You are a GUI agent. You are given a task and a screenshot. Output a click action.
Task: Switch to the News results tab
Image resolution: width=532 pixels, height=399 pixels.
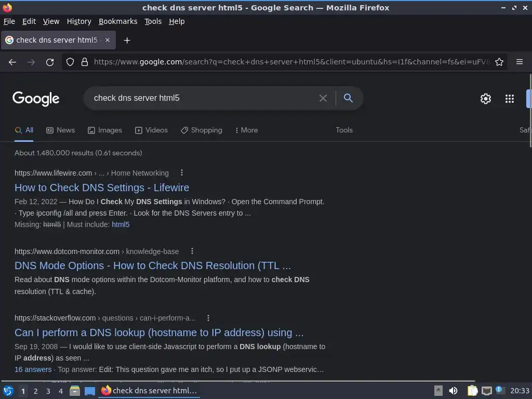[x=61, y=130]
